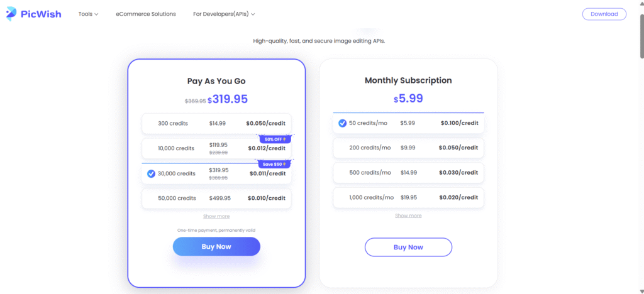Click the page vertical scrollbar
Image resolution: width=644 pixels, height=294 pixels.
pyautogui.click(x=640, y=50)
